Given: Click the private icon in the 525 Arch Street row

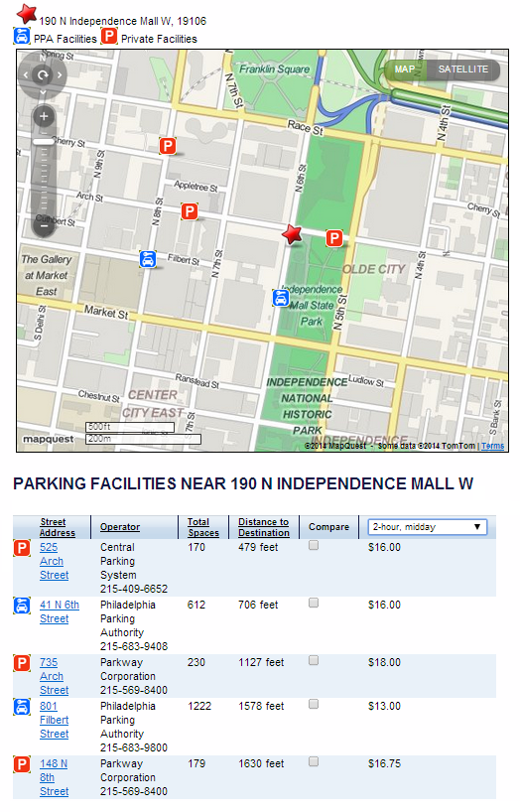Looking at the screenshot, I should tap(22, 548).
